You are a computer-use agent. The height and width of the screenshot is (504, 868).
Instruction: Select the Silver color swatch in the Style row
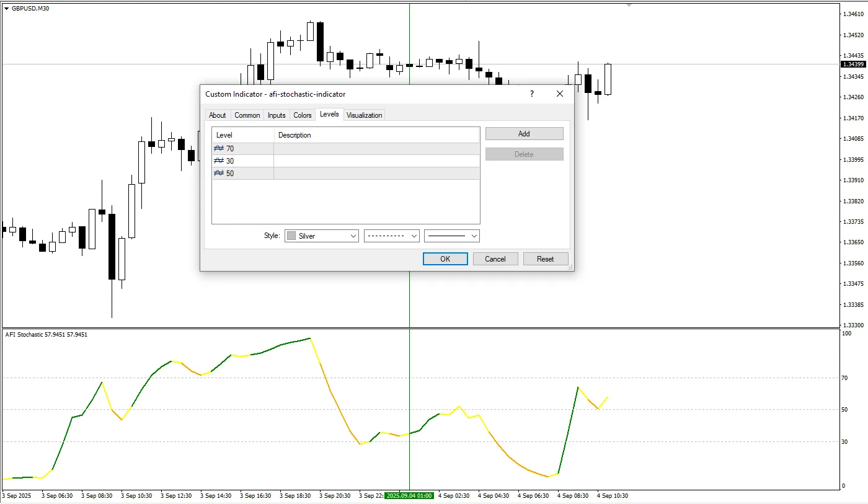click(291, 236)
